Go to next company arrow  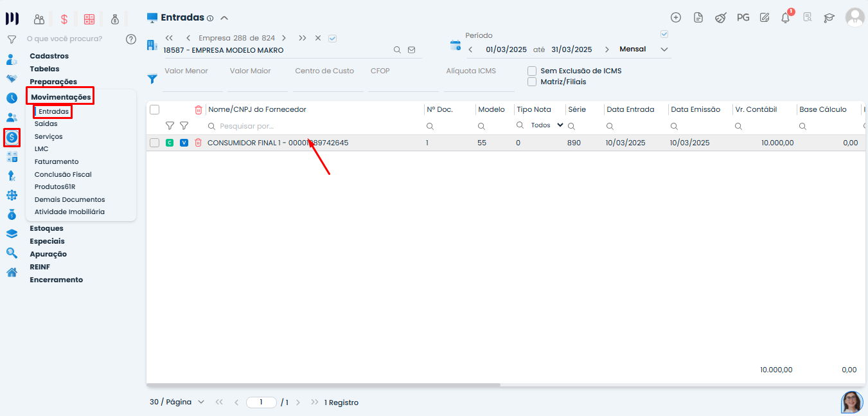(x=284, y=38)
